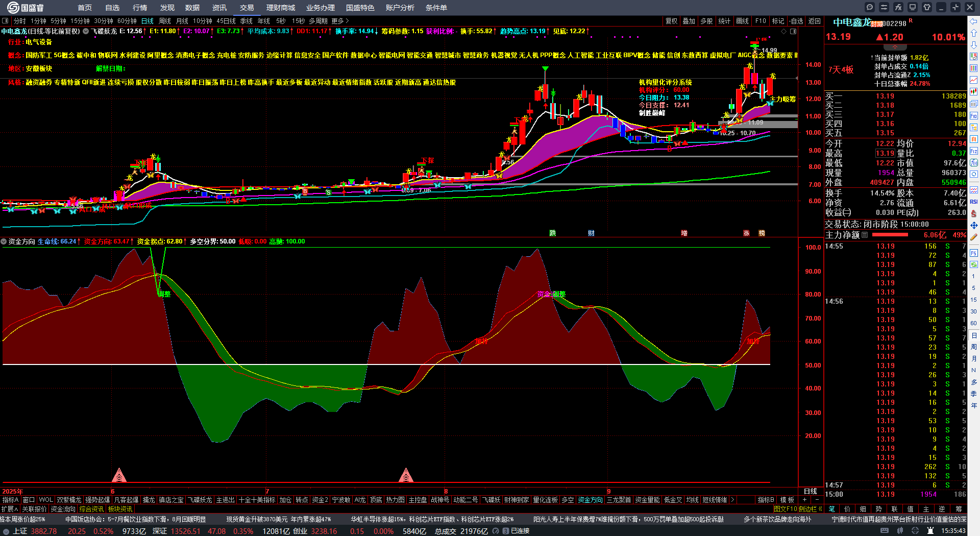Open the indicator dropdown before 飞碟妖龙

tap(86, 31)
